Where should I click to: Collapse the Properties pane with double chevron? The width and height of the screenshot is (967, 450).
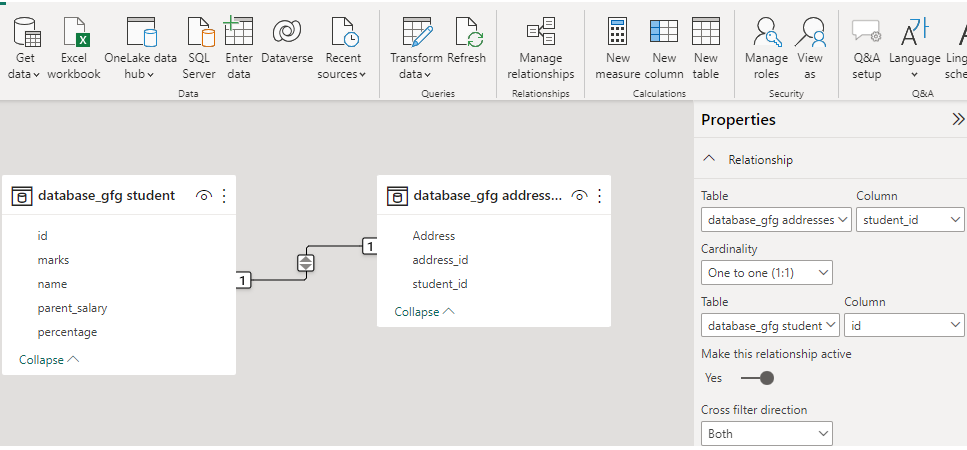pyautogui.click(x=958, y=119)
